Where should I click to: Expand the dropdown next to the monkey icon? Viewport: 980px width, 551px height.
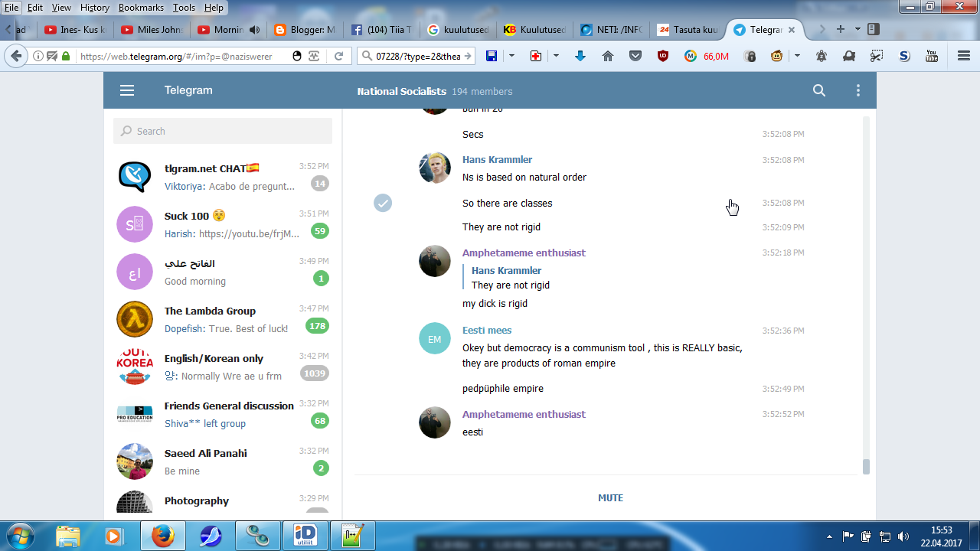click(x=797, y=56)
